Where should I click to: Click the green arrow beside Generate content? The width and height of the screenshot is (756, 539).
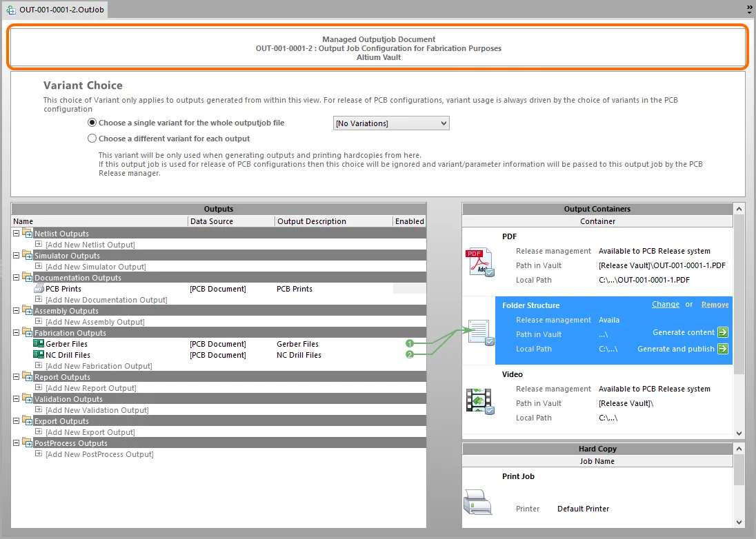(723, 332)
